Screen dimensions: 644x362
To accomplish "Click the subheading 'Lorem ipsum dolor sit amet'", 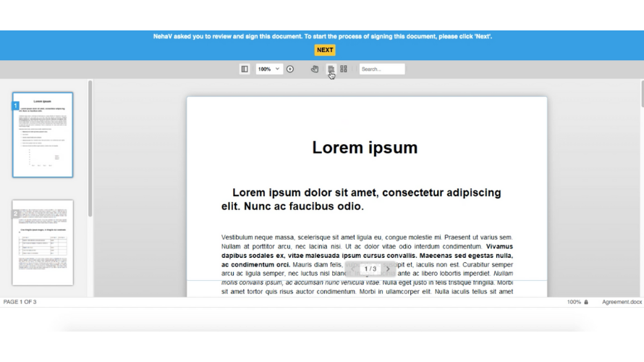I will (361, 199).
